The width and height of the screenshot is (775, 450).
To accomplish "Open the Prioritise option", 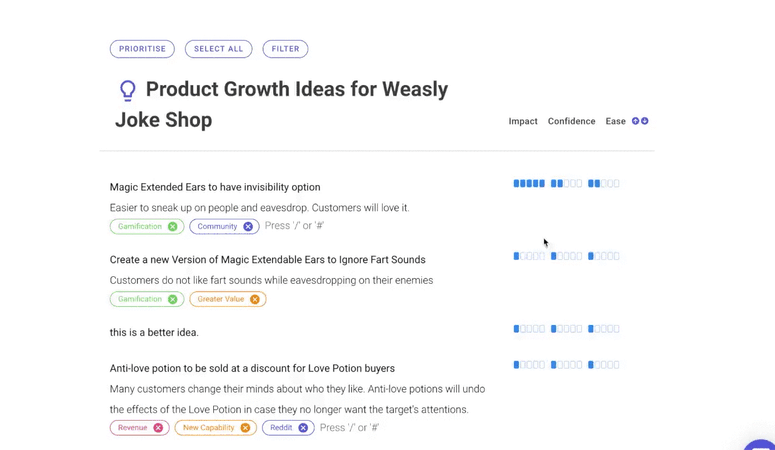I will click(142, 49).
